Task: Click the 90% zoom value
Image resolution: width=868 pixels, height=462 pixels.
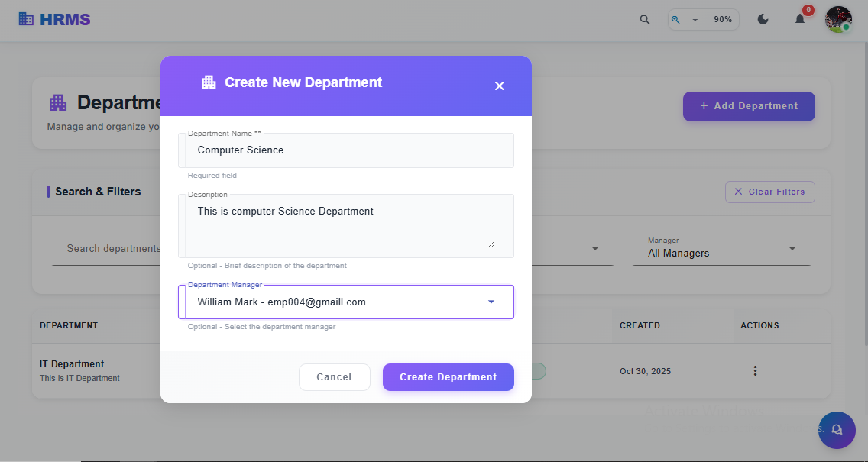Action: point(723,19)
